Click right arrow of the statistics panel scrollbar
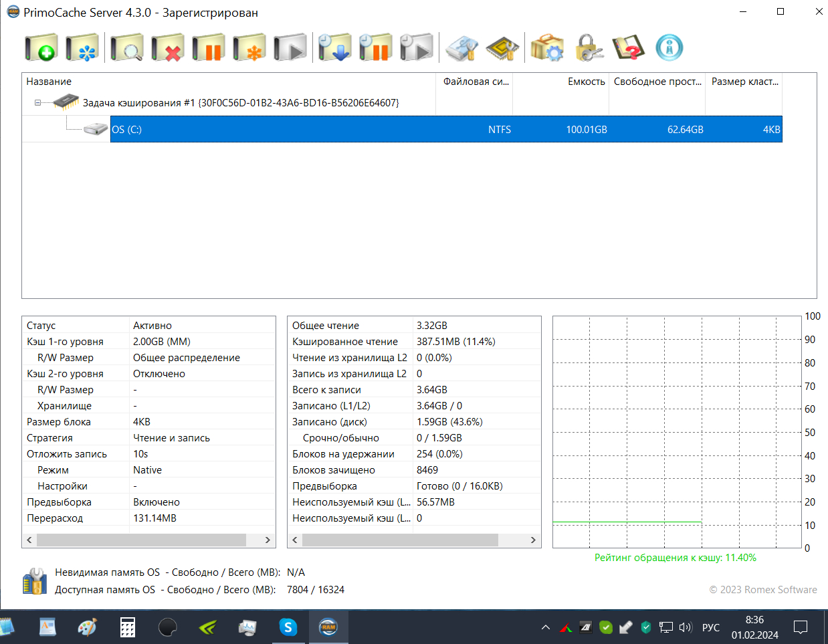Screen dimensions: 828x644 click(533, 540)
